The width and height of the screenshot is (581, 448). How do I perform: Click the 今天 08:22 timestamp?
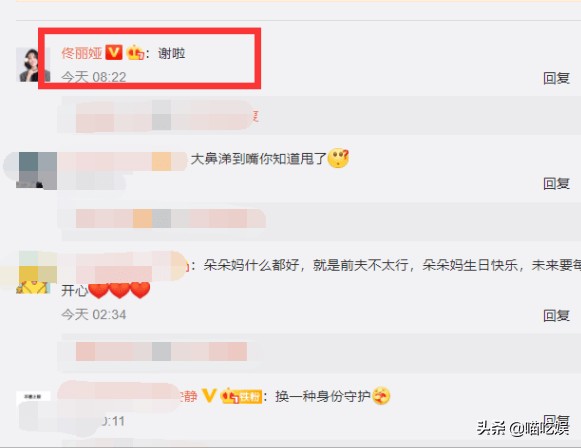point(94,77)
